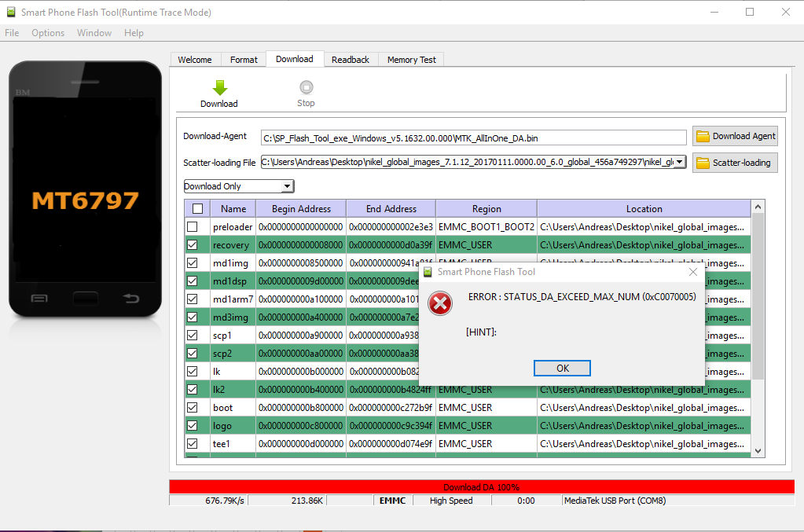Uncheck the recovery partition checkbox
The height and width of the screenshot is (532, 804).
click(x=193, y=245)
